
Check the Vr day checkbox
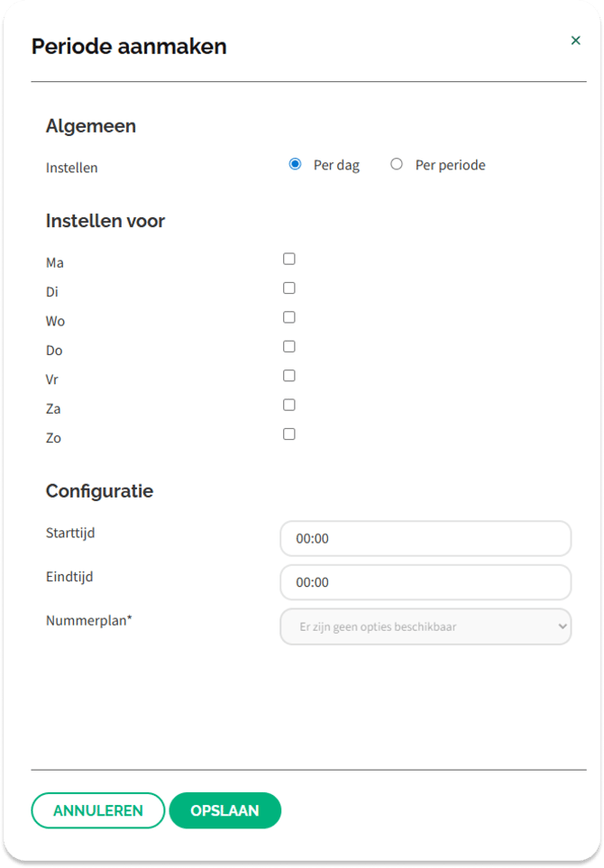(289, 376)
